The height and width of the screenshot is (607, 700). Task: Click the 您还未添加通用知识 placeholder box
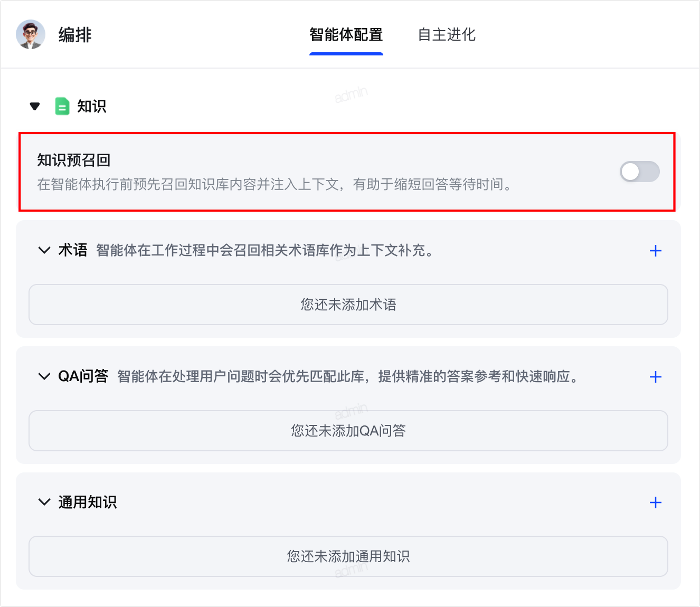[x=348, y=556]
